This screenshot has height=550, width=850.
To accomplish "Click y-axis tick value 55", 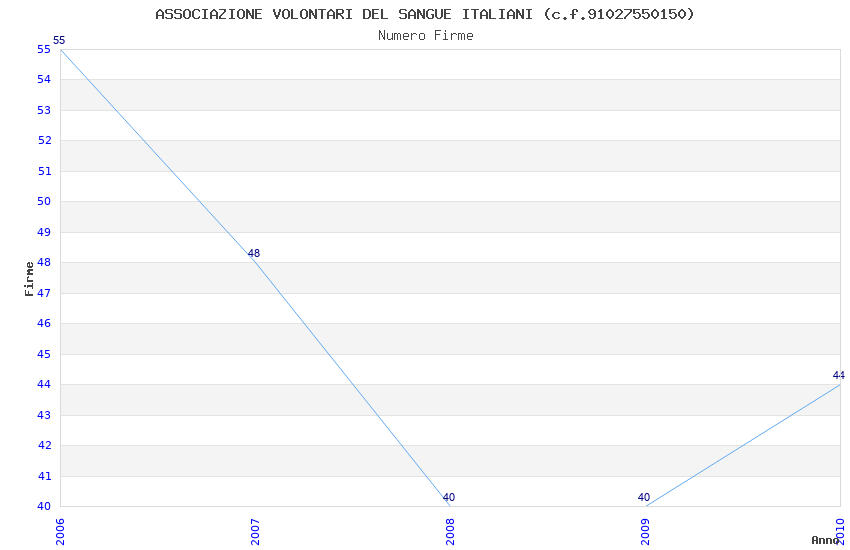I will [x=44, y=49].
